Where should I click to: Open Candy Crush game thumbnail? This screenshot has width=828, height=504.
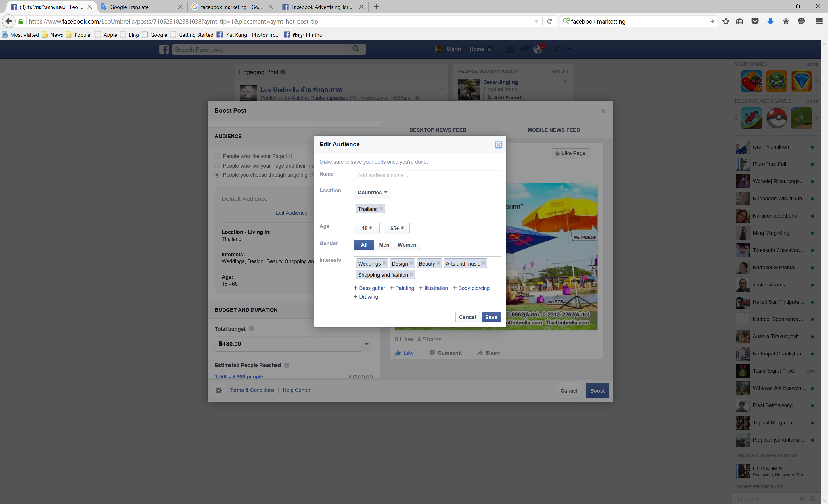tap(751, 81)
